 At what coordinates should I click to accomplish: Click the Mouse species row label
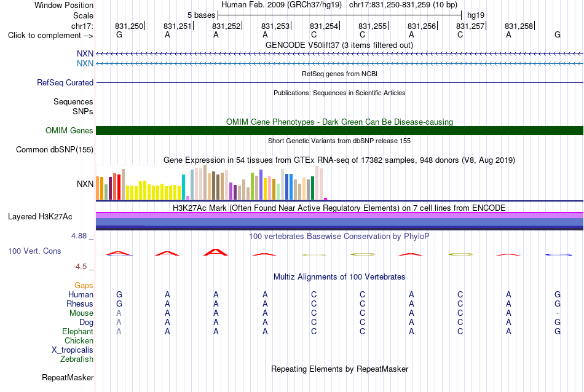81,313
